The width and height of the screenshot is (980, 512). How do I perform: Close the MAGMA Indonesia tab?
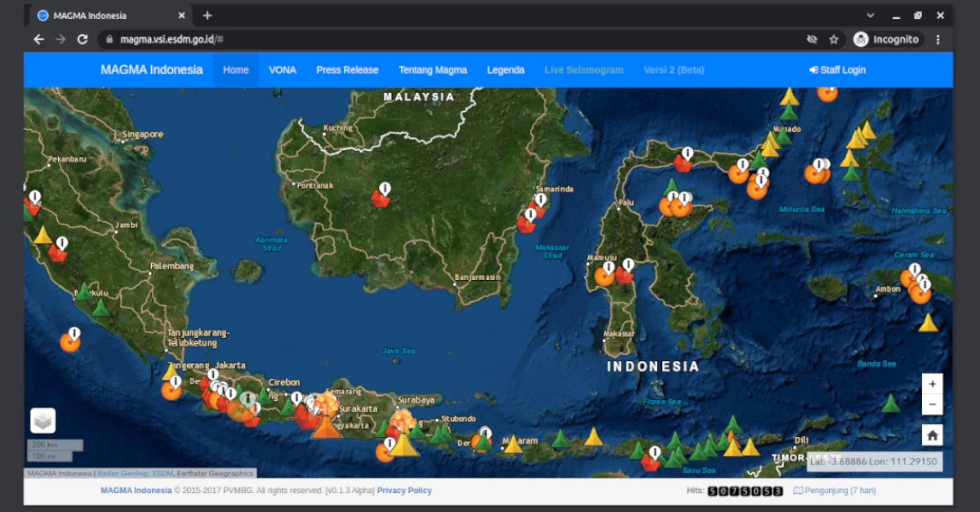click(x=181, y=16)
